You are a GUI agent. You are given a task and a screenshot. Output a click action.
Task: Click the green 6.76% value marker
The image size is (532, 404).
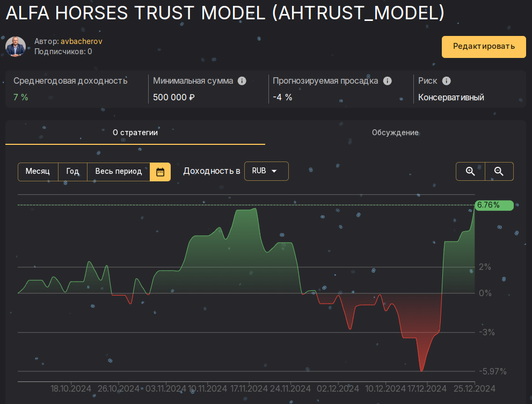pos(493,205)
